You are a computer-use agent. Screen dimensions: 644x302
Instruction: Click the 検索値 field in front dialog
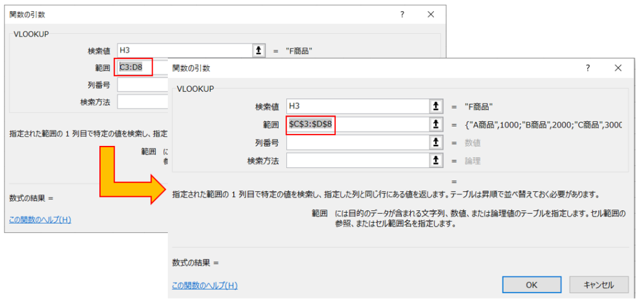coord(355,106)
